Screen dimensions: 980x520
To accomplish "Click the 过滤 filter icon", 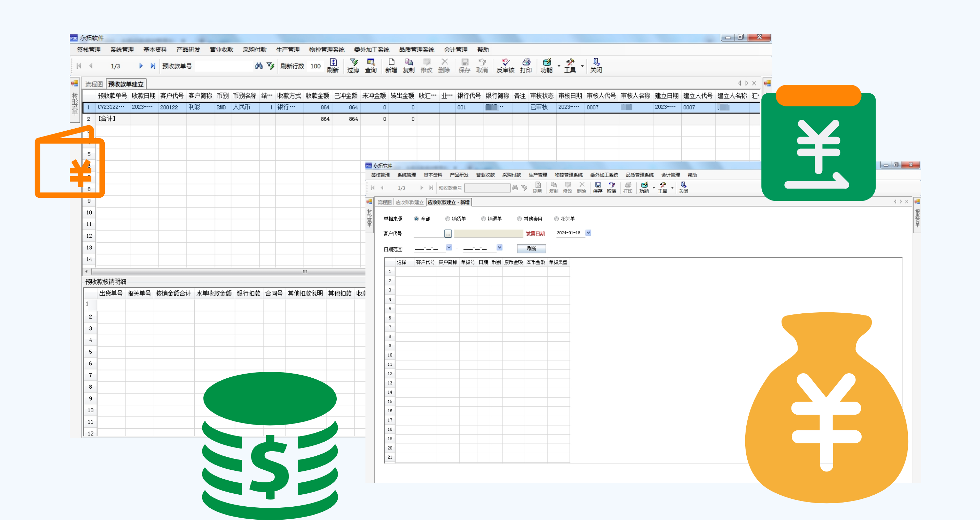I will (x=353, y=65).
